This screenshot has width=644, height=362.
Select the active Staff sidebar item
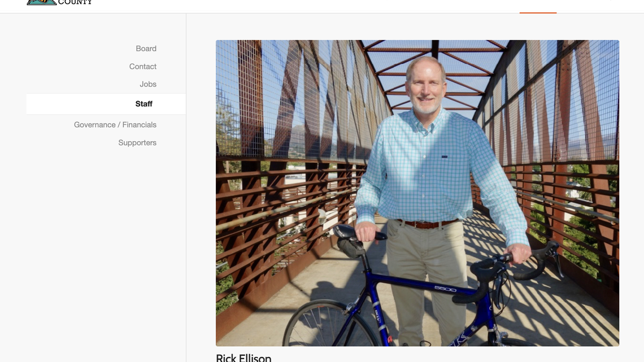[x=106, y=104]
